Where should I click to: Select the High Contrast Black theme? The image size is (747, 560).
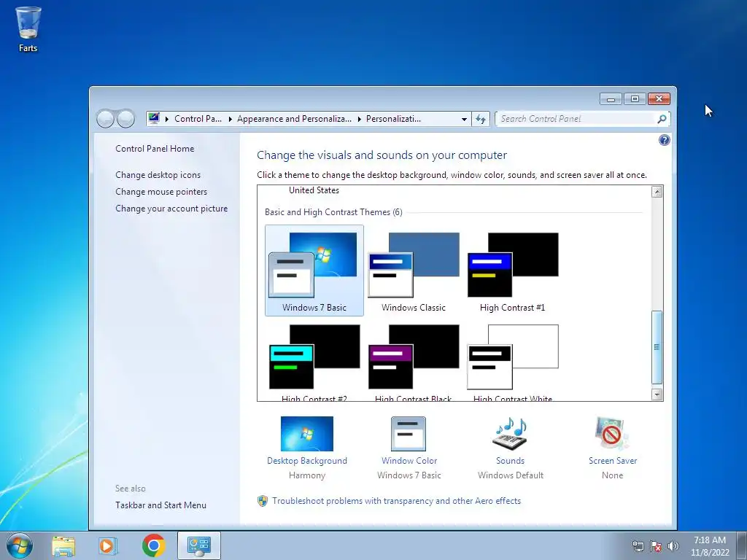click(x=414, y=362)
